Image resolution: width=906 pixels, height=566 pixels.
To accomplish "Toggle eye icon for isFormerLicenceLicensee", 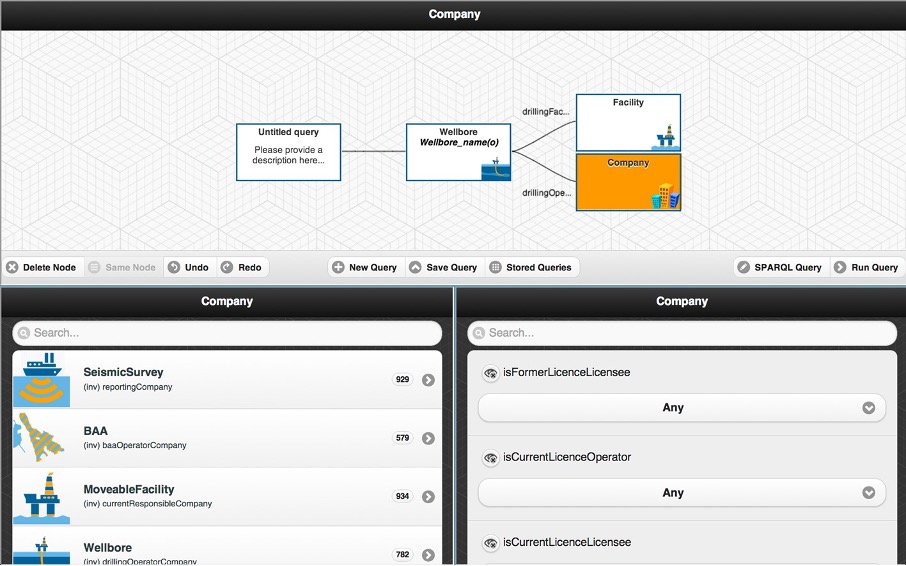I will (x=490, y=373).
